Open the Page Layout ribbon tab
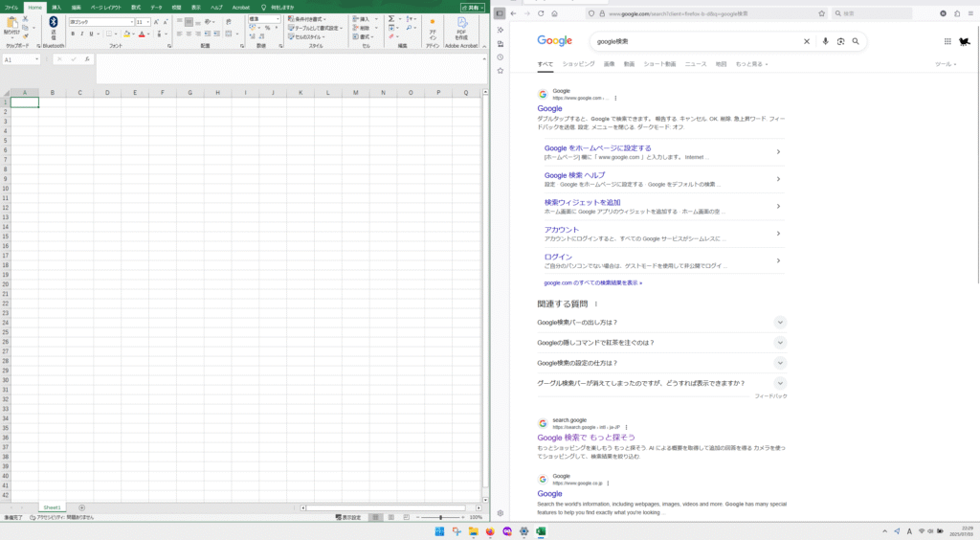The image size is (980, 540). tap(105, 8)
